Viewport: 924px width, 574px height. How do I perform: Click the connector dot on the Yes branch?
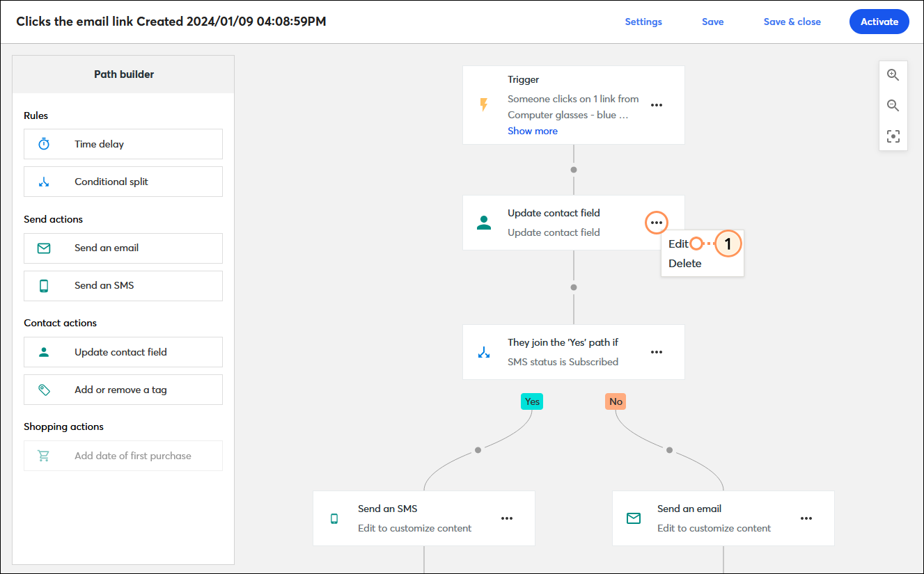[478, 449]
